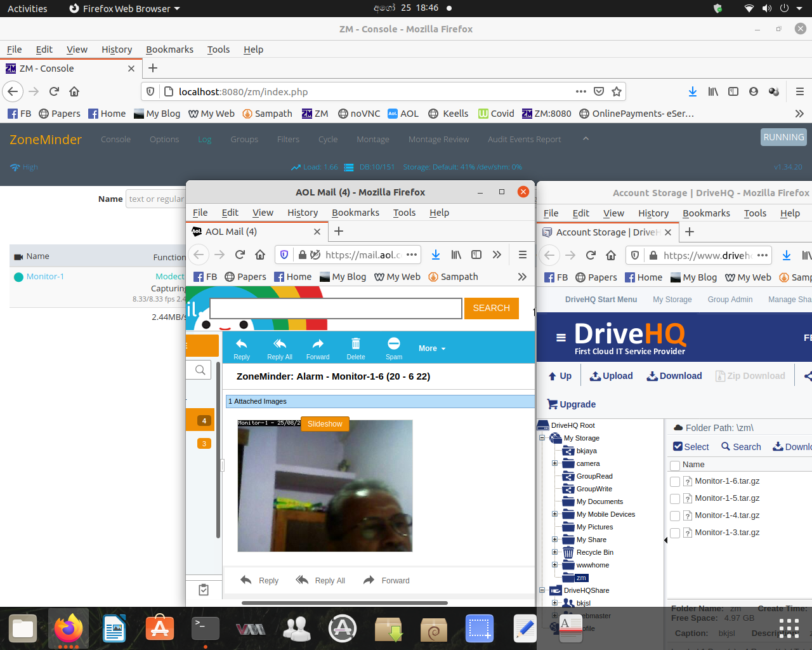Viewport: 812px width, 650px height.
Task: Tick the Name header checkbox in DriveHQ
Action: [x=675, y=465]
